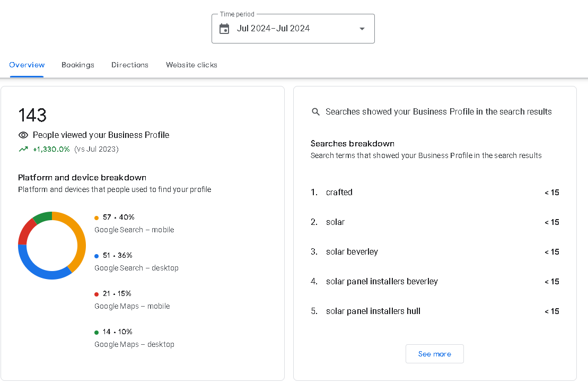The image size is (588, 392).
Task: Go to the Directions tab
Action: coord(130,65)
